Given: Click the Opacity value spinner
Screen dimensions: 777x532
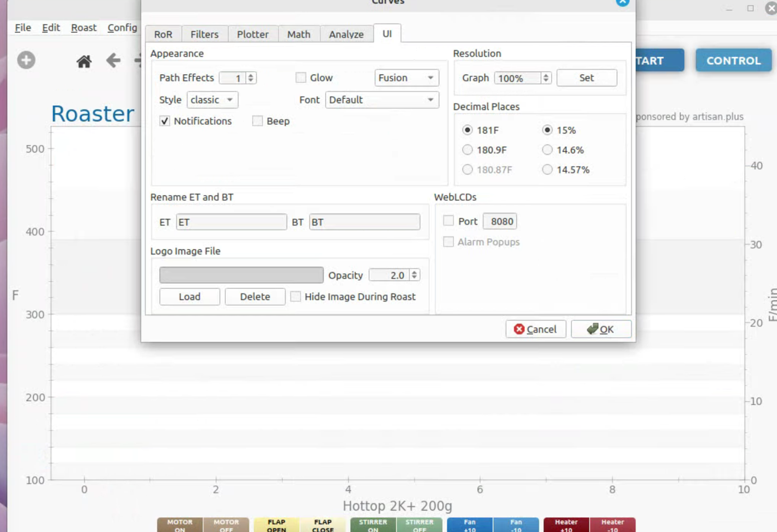Looking at the screenshot, I should click(x=394, y=275).
